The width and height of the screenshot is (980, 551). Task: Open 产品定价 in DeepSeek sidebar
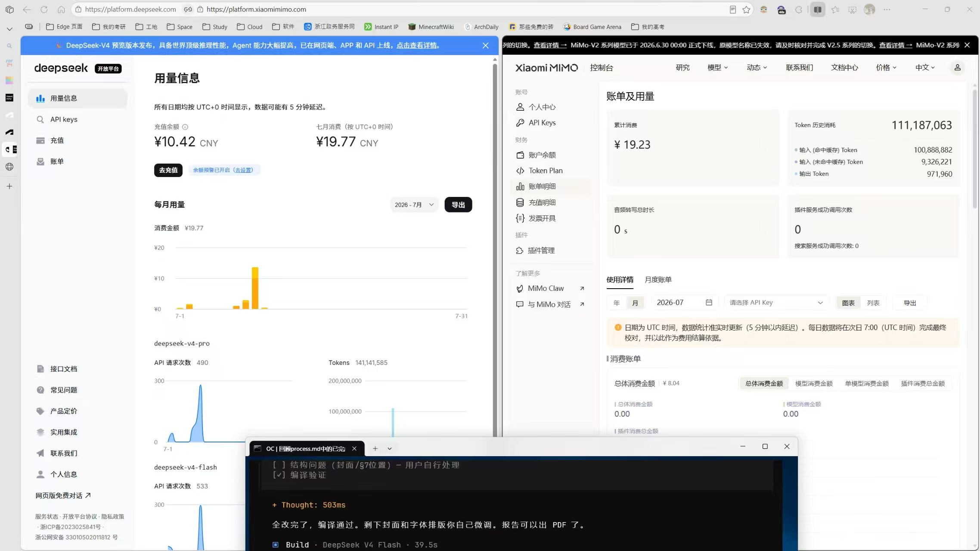pyautogui.click(x=78, y=411)
